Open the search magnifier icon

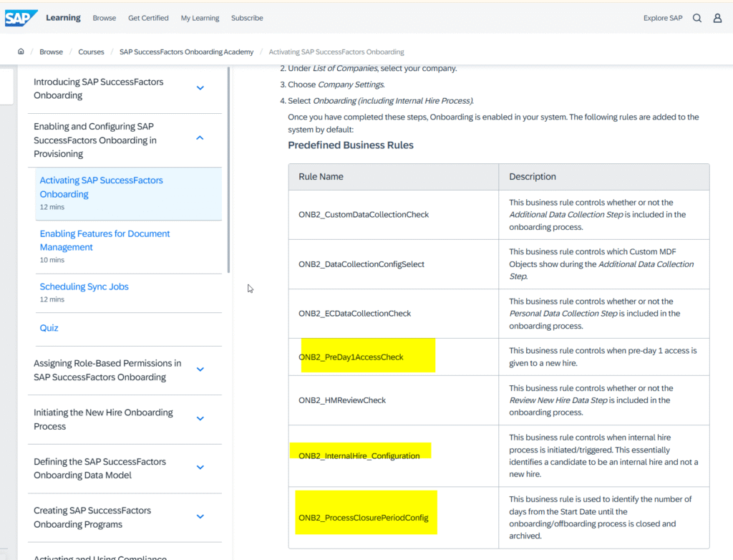(x=697, y=19)
